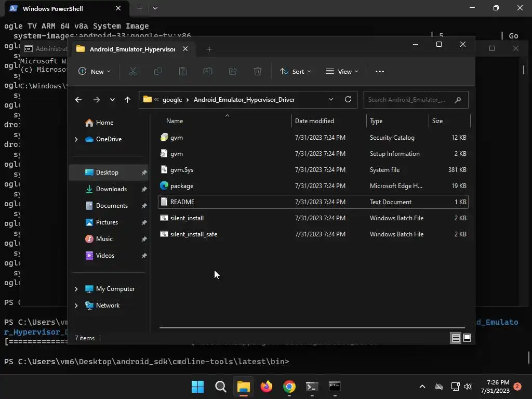Open Videos in navigation pane
Screen dimensions: 532x399
(105, 256)
